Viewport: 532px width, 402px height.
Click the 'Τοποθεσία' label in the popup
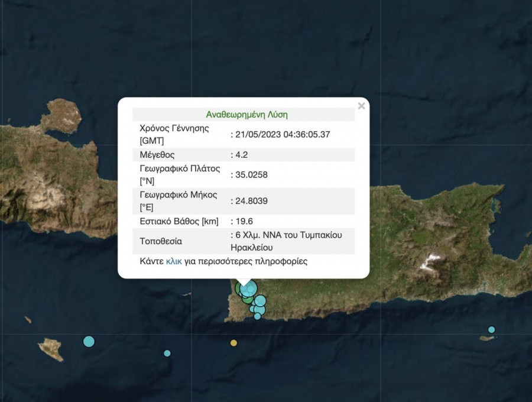(160, 241)
